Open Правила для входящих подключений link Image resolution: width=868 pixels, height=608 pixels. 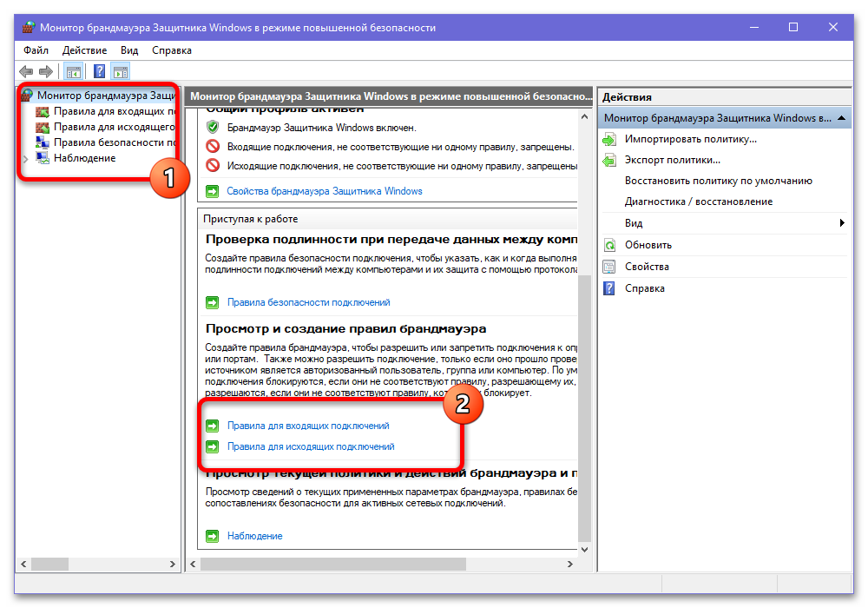coord(308,426)
